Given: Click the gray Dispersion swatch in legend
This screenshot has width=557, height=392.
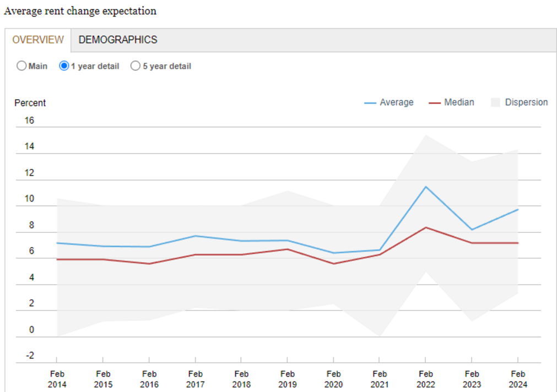Looking at the screenshot, I should [495, 102].
